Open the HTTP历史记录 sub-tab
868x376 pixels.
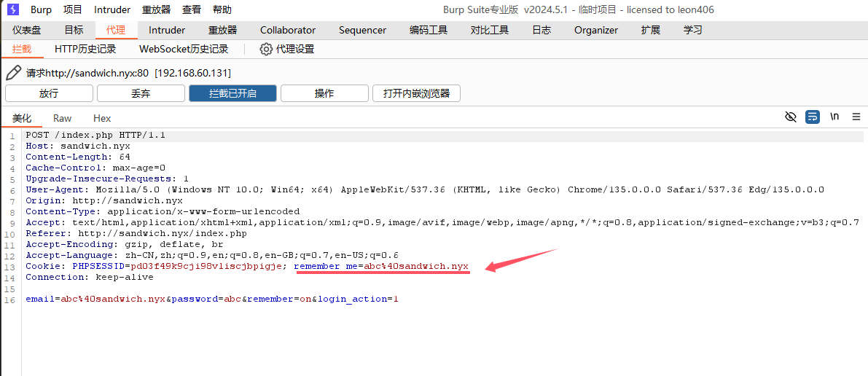click(x=85, y=49)
